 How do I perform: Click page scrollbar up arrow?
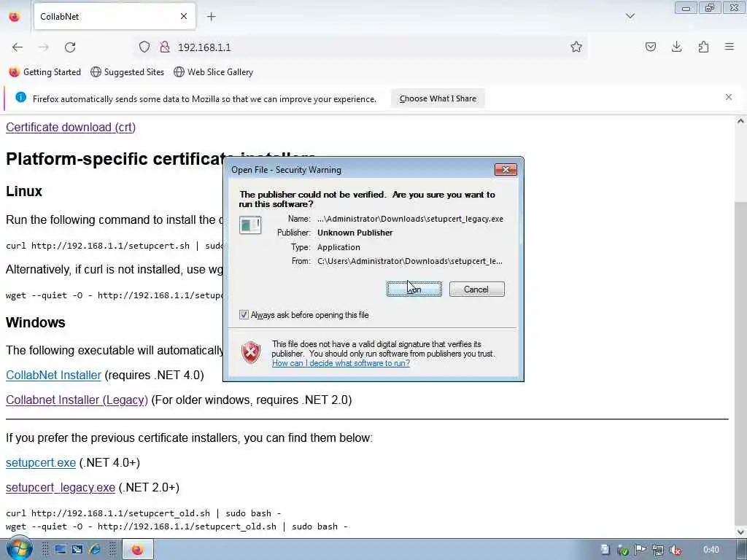pyautogui.click(x=740, y=122)
